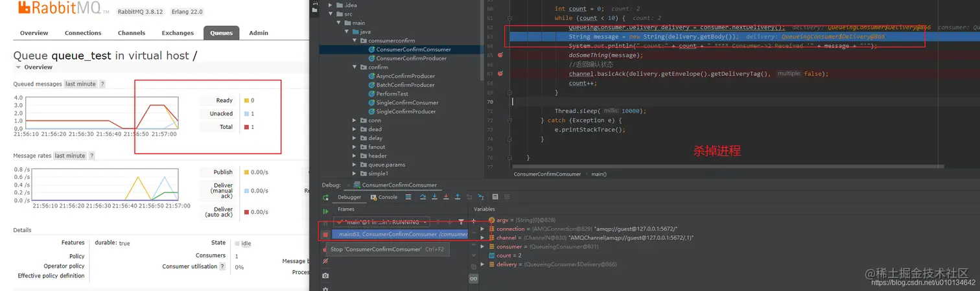Click Queued messages 'last minute' range button
The image size is (980, 291).
coord(80,84)
